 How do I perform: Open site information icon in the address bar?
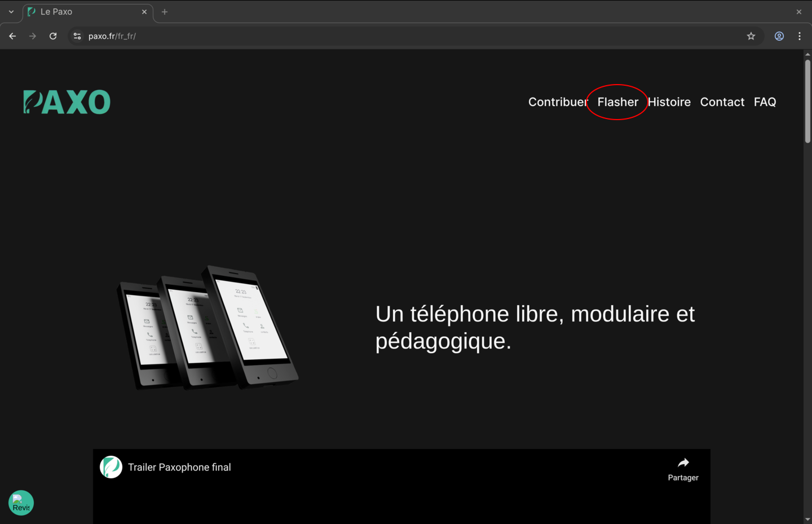point(77,36)
